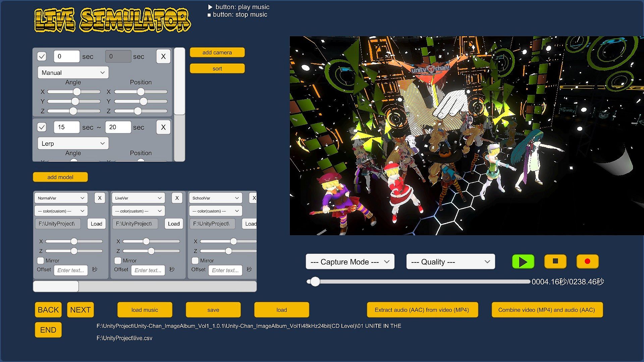The image size is (644, 362).
Task: Click the add camera button
Action: click(217, 52)
